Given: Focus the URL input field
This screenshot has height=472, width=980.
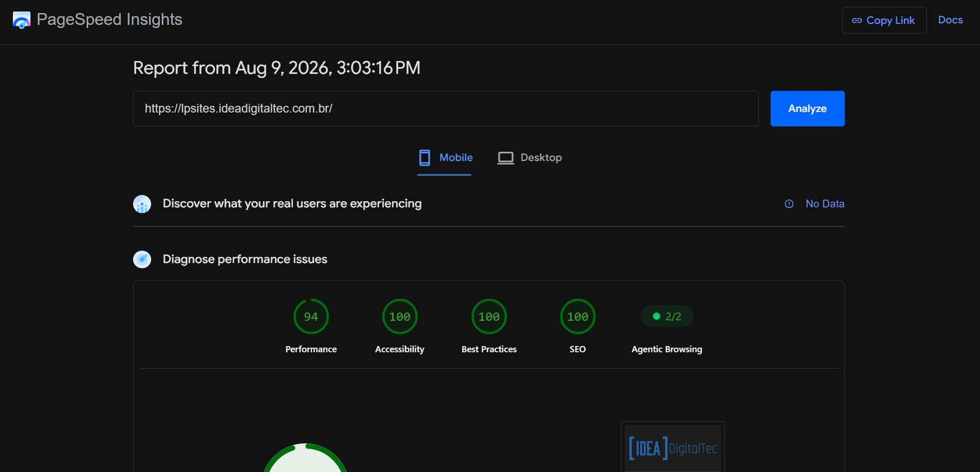Looking at the screenshot, I should pos(445,108).
